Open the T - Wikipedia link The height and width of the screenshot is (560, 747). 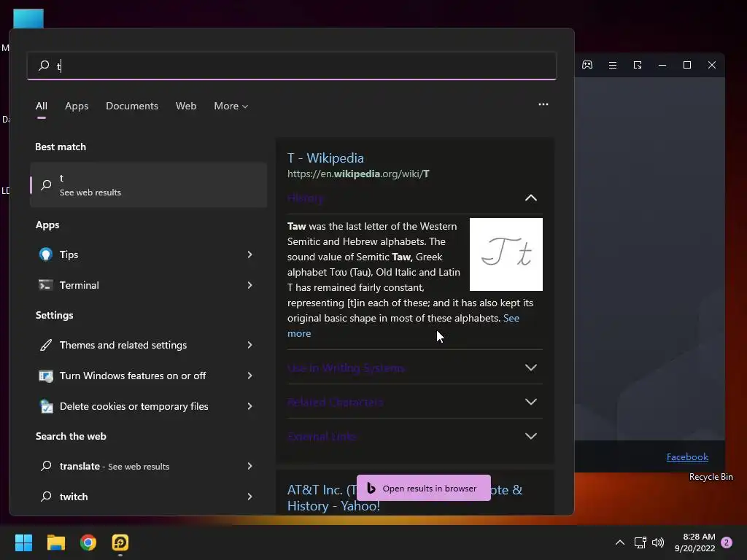click(325, 158)
